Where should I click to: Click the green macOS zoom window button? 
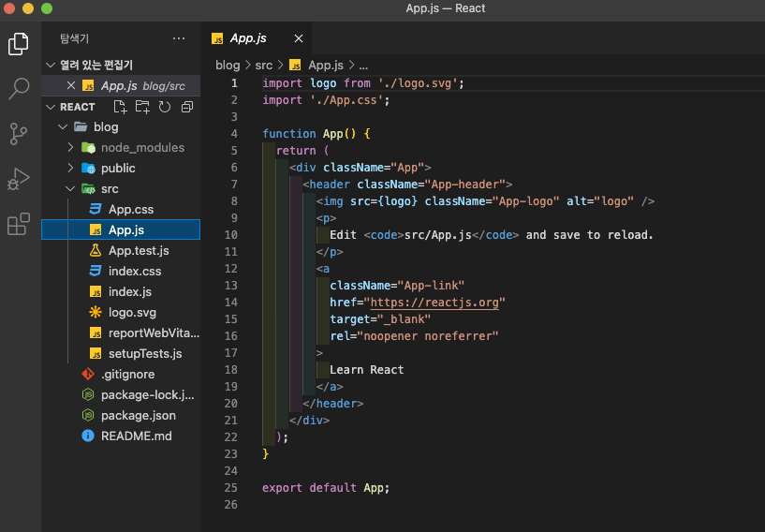coord(47,8)
